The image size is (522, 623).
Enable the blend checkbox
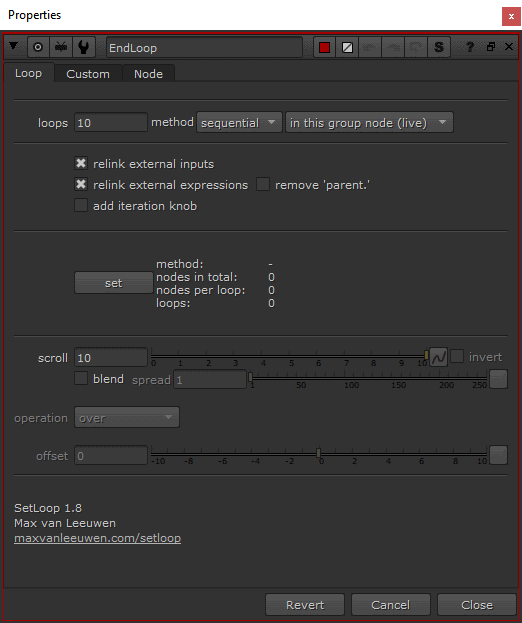pyautogui.click(x=81, y=378)
